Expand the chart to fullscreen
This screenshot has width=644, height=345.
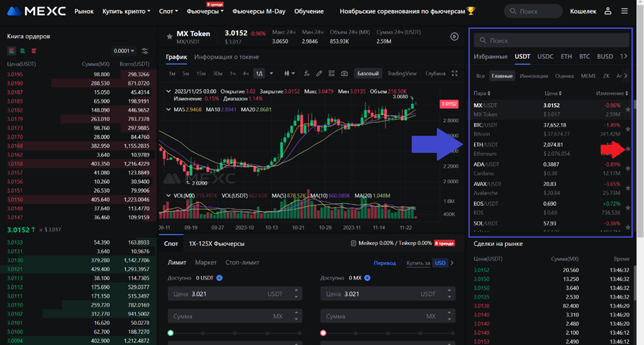455,73
